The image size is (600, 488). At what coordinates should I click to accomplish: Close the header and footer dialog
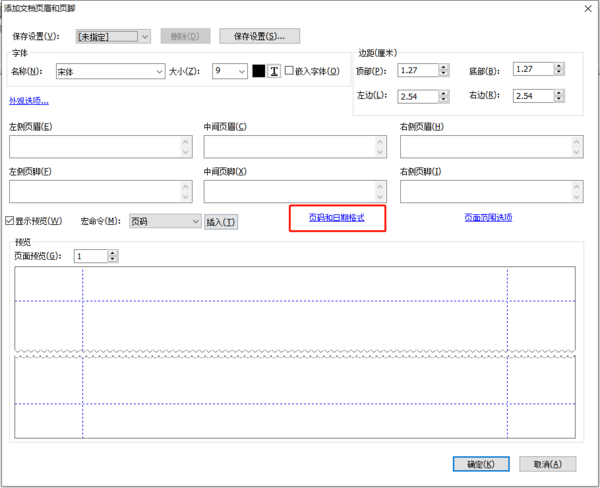pyautogui.click(x=582, y=8)
